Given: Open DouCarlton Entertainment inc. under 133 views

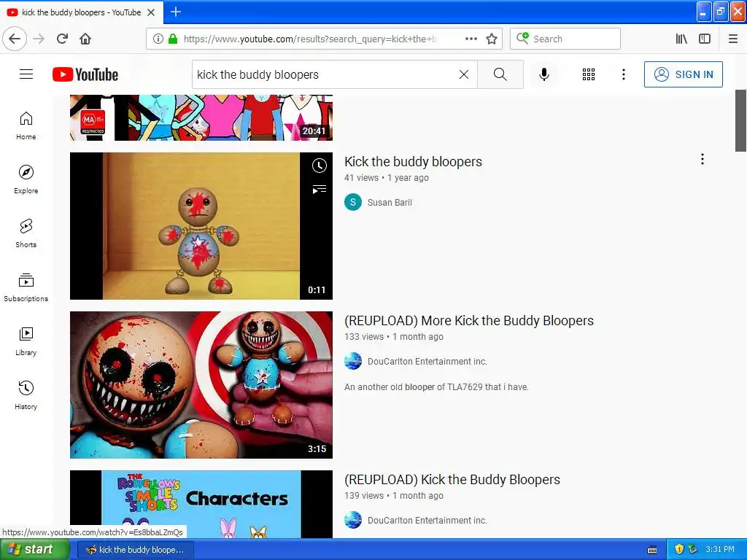Looking at the screenshot, I should [427, 362].
